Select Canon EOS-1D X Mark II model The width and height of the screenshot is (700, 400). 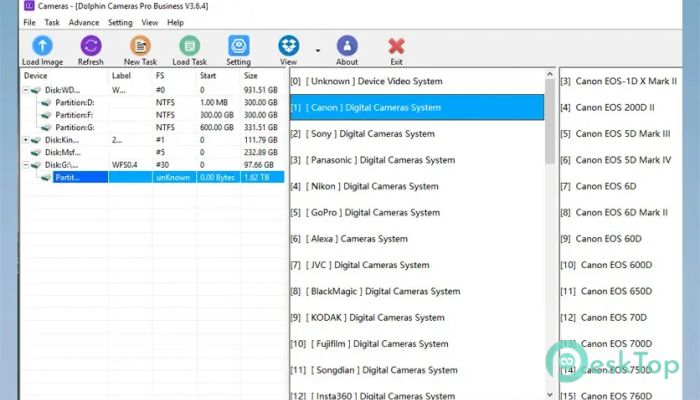tap(621, 81)
